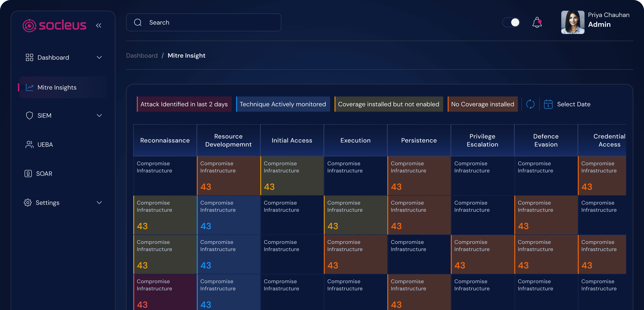Click the Persistence column header

(x=419, y=140)
